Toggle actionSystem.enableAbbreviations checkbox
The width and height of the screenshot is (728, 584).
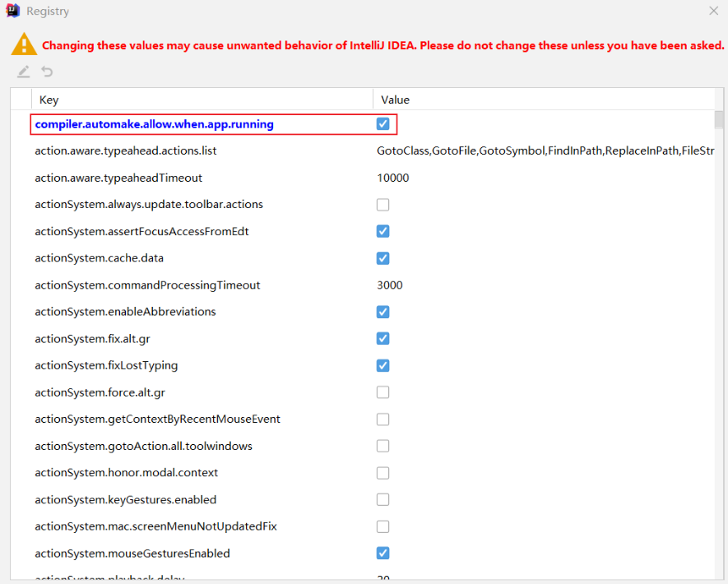tap(383, 312)
